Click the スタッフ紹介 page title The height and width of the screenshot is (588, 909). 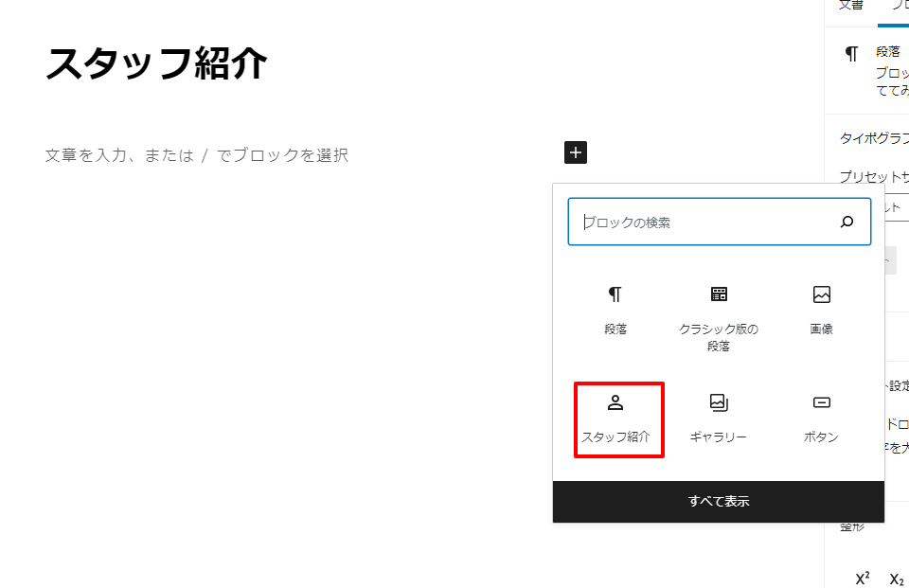[157, 63]
